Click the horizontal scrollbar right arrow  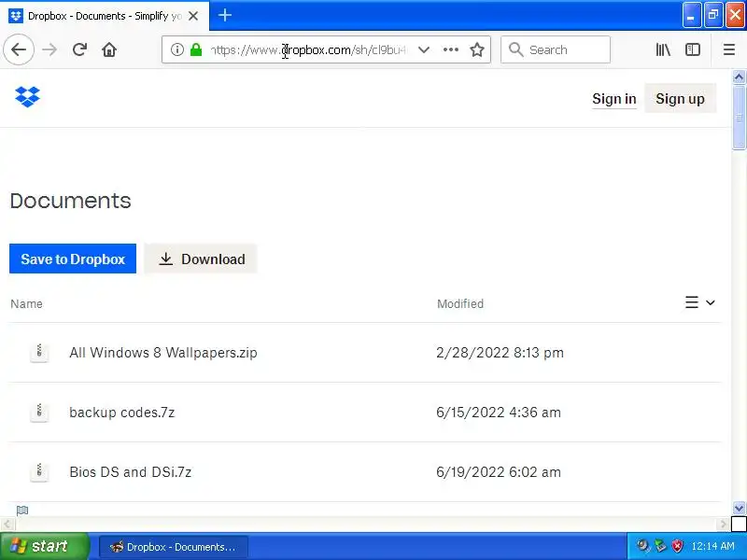(x=724, y=525)
